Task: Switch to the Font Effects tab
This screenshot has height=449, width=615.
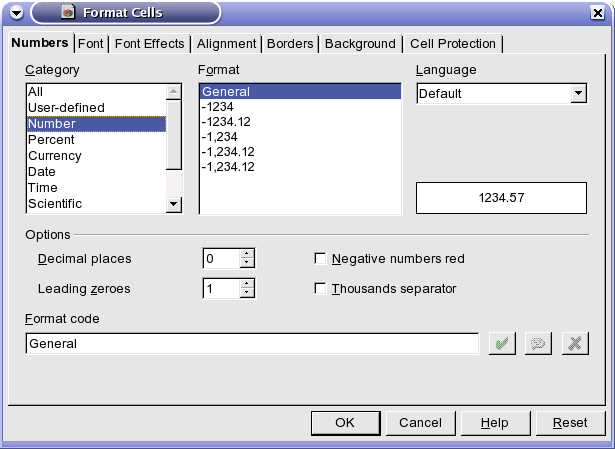Action: tap(149, 44)
